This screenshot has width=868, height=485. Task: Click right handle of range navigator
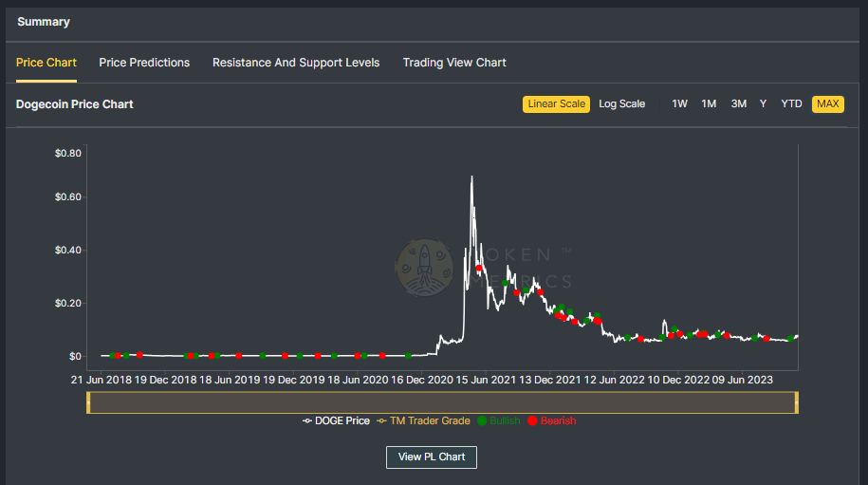(797, 402)
